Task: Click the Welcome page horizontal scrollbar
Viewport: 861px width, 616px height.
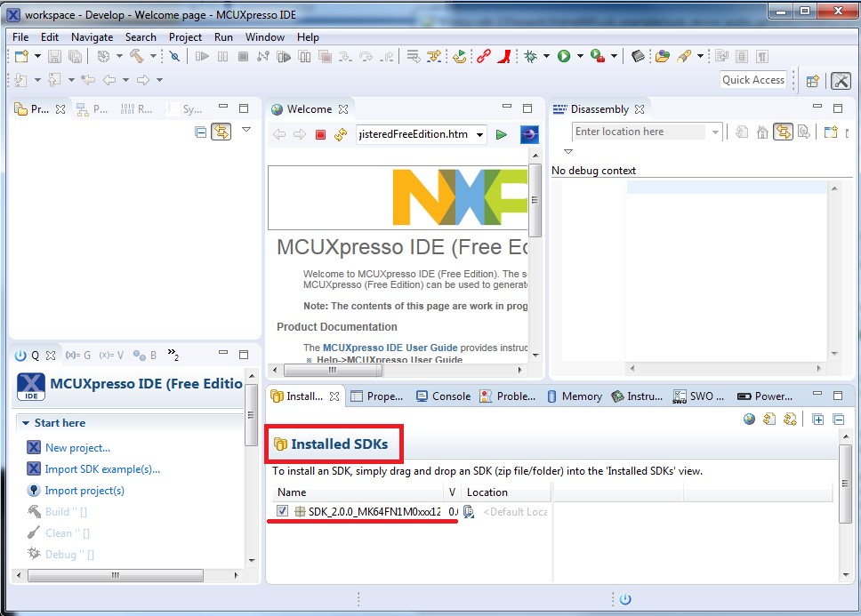Action: coord(333,371)
